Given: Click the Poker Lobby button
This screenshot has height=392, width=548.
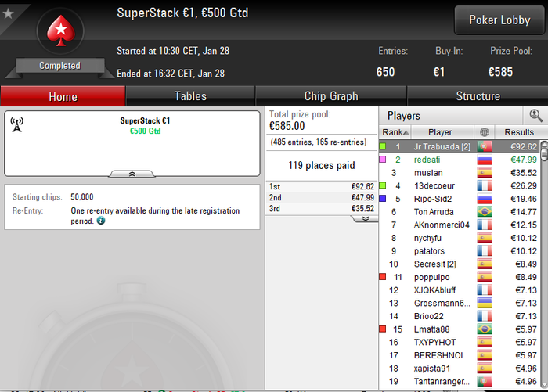Looking at the screenshot, I should [x=499, y=20].
